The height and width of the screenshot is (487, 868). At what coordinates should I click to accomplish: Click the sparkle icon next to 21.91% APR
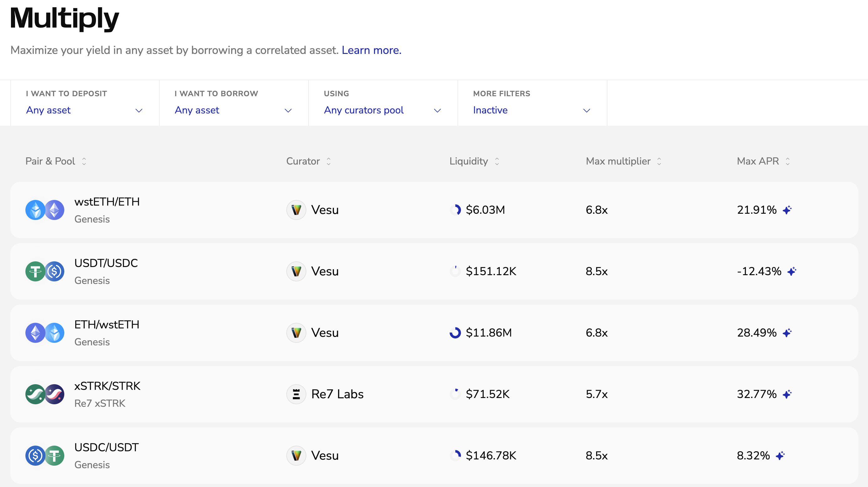point(787,210)
